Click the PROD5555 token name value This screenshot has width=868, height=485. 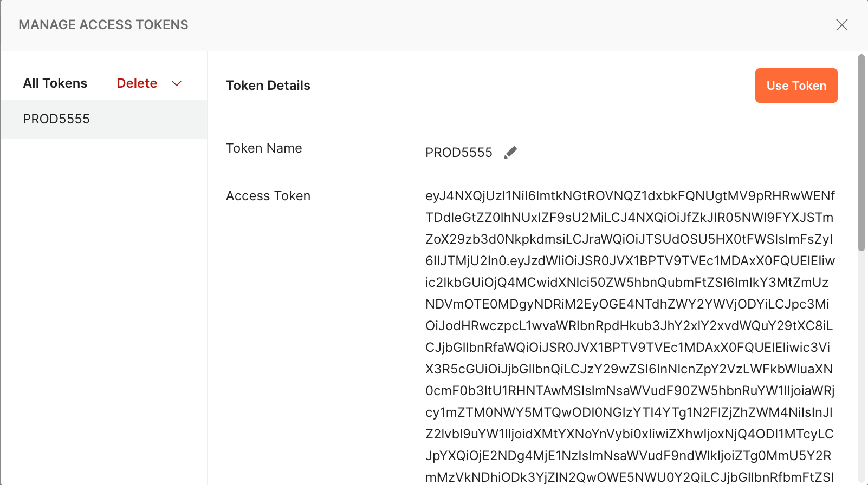pyautogui.click(x=458, y=152)
